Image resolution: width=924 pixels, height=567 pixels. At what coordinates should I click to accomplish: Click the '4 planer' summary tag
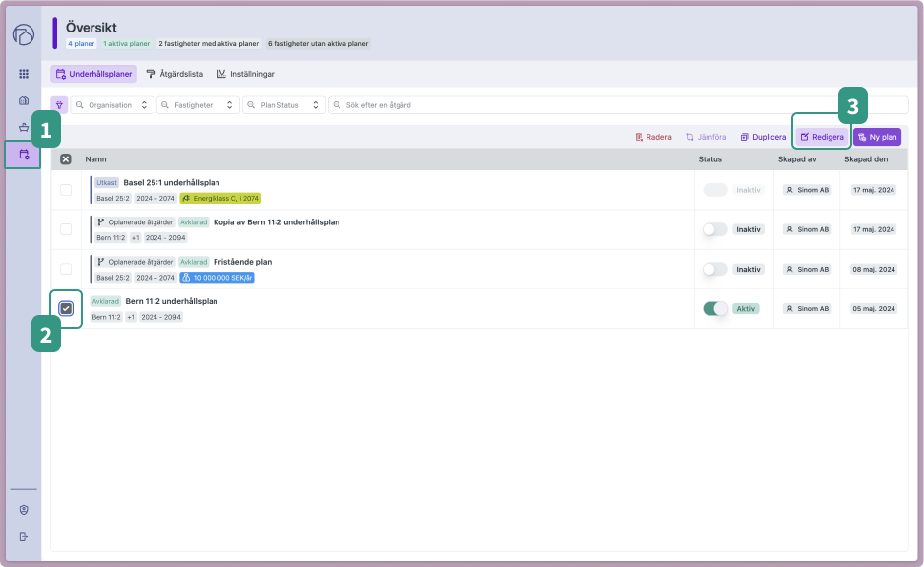point(82,43)
